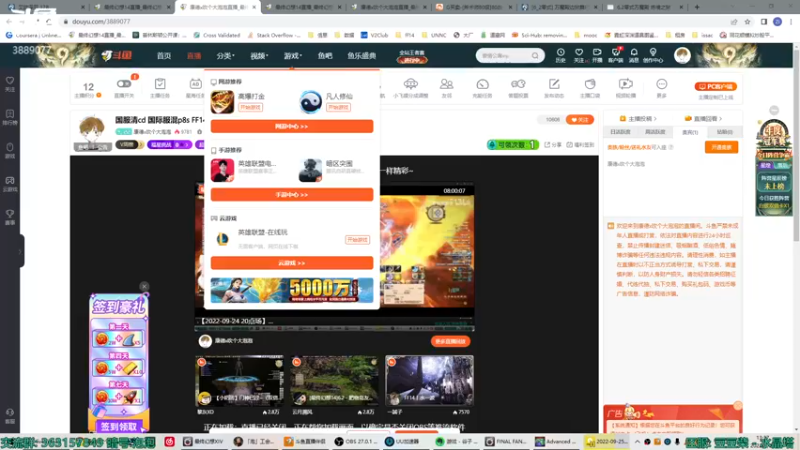This screenshot has height=450, width=800.
Task: Open the 关注 heart icon in header
Action: [x=579, y=55]
